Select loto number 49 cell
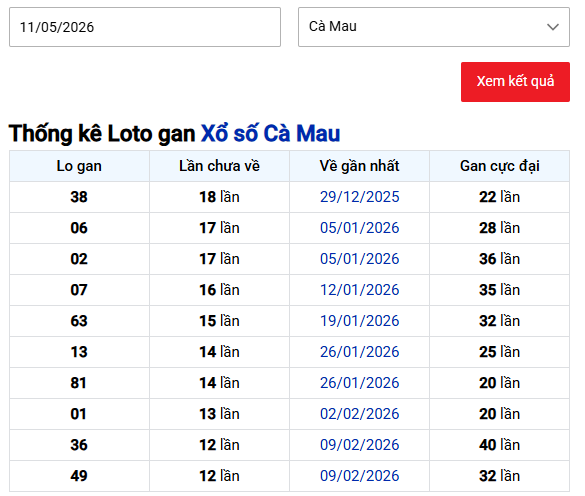 coord(79,476)
